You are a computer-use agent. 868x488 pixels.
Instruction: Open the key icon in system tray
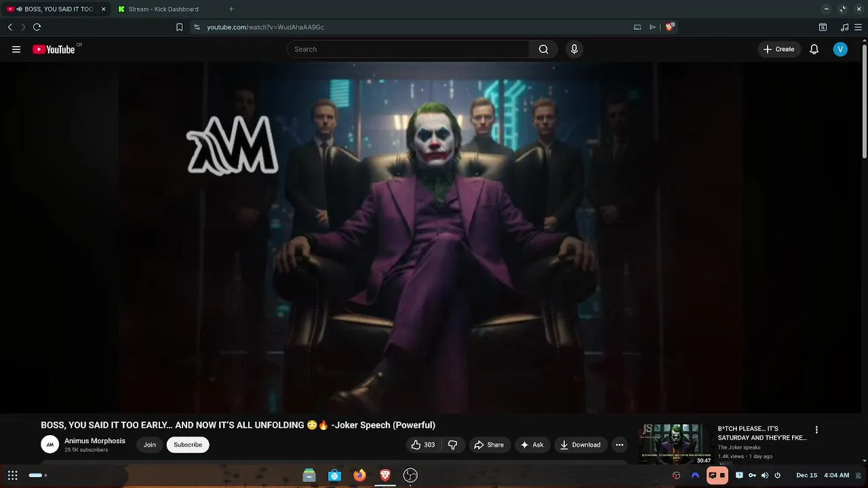pos(752,475)
